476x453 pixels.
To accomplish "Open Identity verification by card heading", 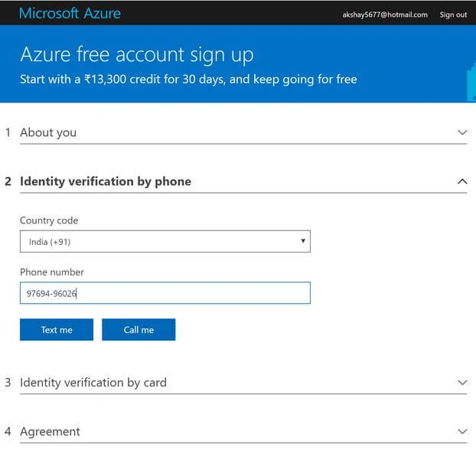I will pyautogui.click(x=93, y=383).
